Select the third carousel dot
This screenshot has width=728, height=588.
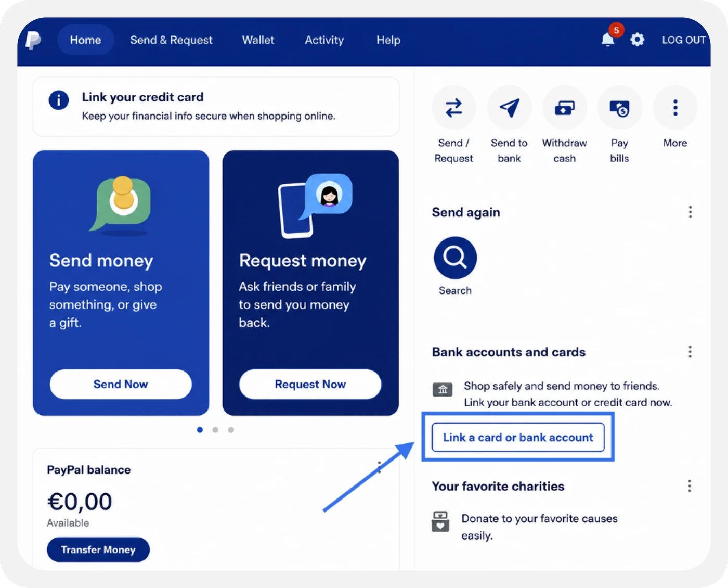(x=231, y=430)
